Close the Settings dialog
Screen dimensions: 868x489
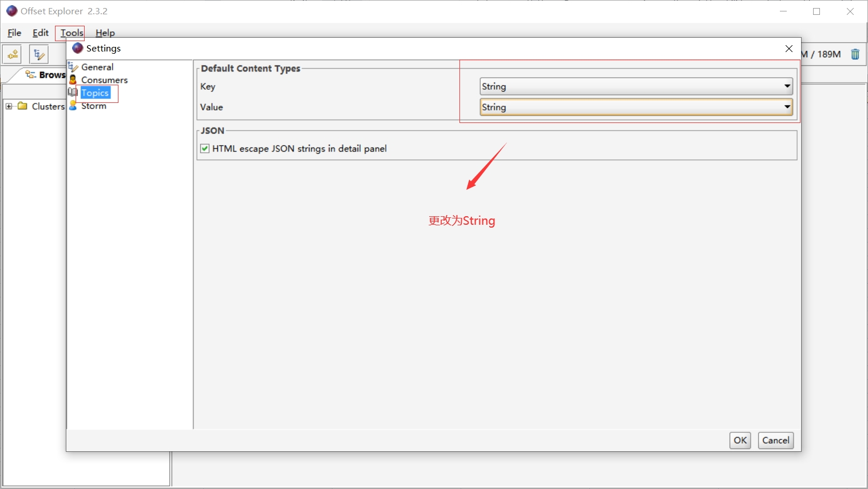(x=789, y=49)
